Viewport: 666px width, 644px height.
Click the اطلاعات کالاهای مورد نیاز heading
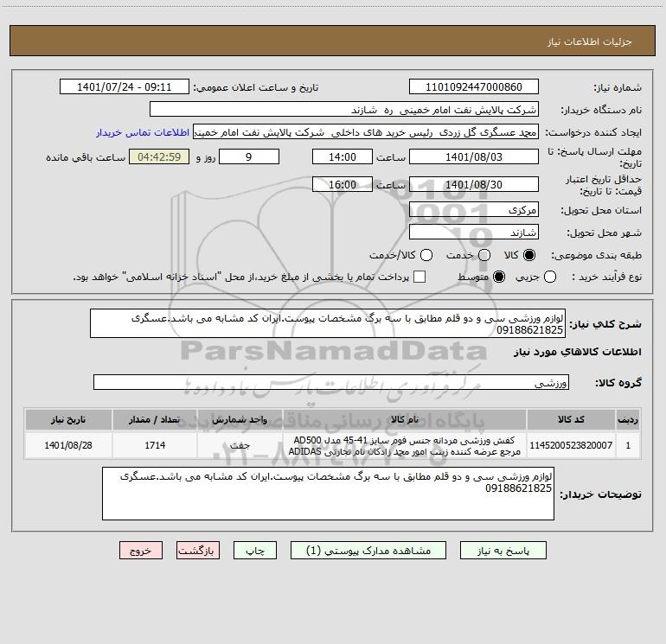coord(577,352)
